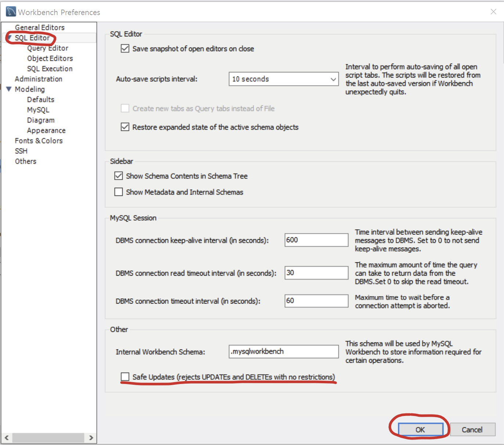Click the sidebar horizontal scrollbar thumb

pos(48,438)
